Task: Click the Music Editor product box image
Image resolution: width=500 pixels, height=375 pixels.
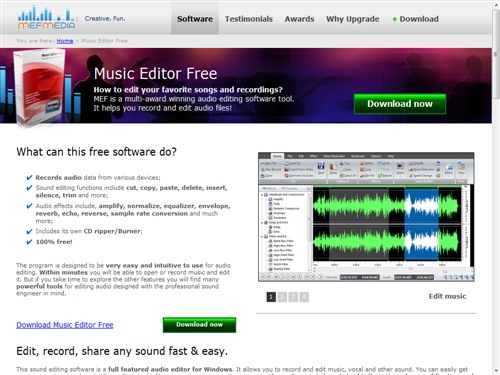Action: click(39, 87)
